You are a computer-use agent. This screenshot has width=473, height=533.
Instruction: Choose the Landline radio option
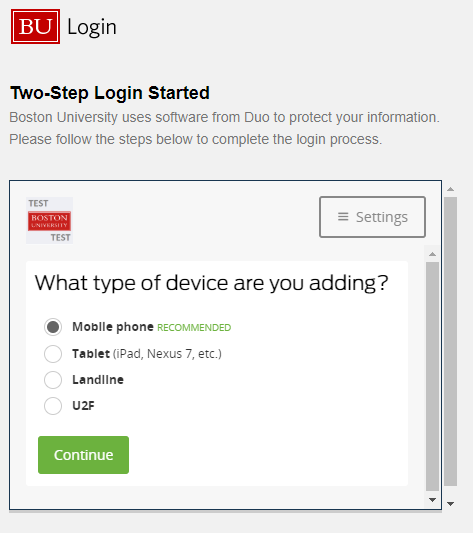[x=53, y=380]
